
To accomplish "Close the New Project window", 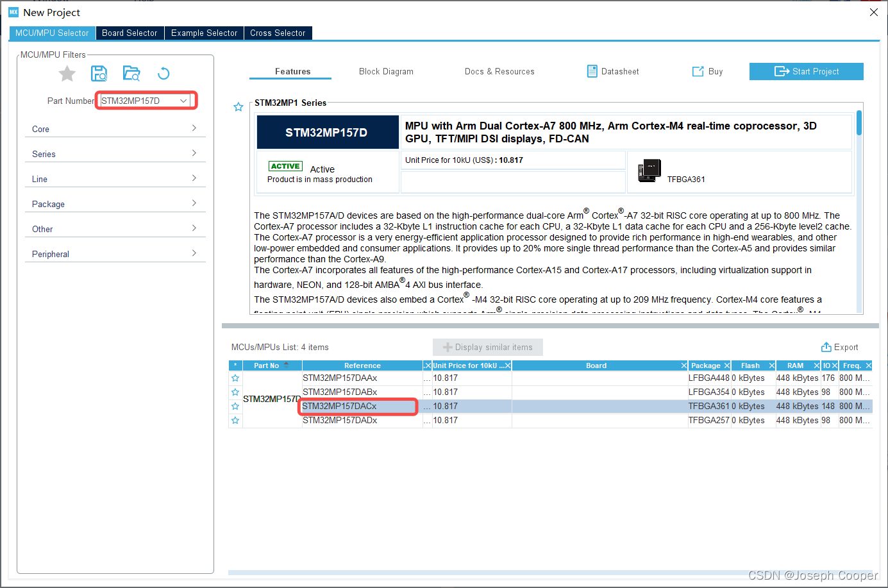I will click(873, 12).
